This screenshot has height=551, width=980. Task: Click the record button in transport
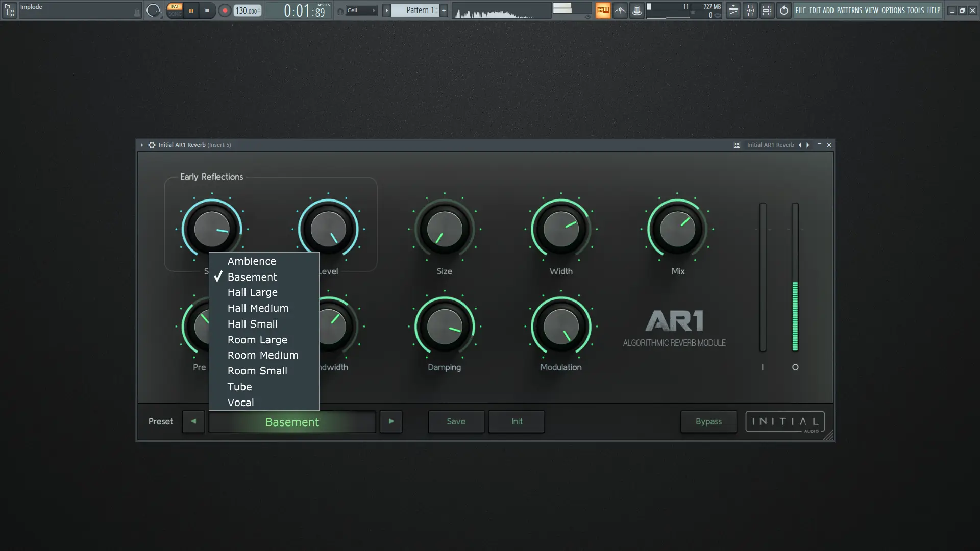tap(225, 10)
